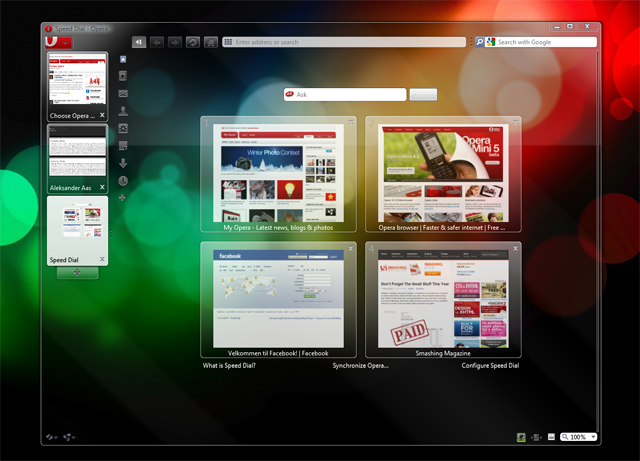Viewport: 640px width, 461px height.
Task: Open the 'My Opera' speed dial thumbnail
Action: [x=278, y=174]
